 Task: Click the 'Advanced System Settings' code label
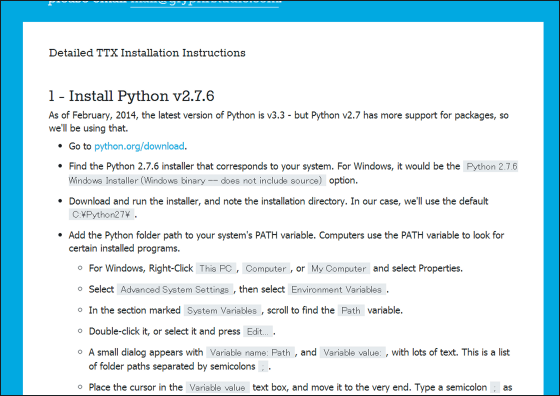[x=175, y=290]
